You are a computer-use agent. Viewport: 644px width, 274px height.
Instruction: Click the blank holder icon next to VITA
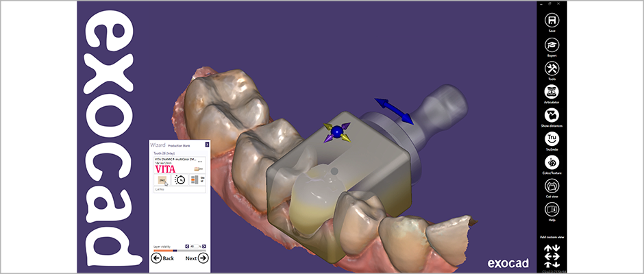tap(199, 169)
